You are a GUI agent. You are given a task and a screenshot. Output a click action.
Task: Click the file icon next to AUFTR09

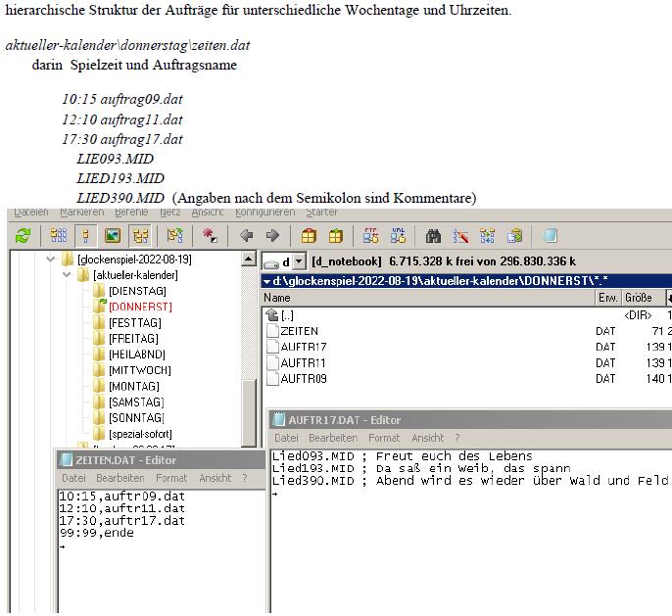click(272, 379)
